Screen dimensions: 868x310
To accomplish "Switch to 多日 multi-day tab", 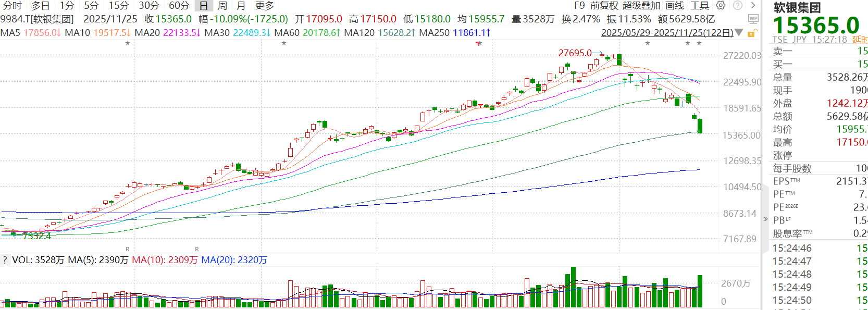I will (x=40, y=6).
